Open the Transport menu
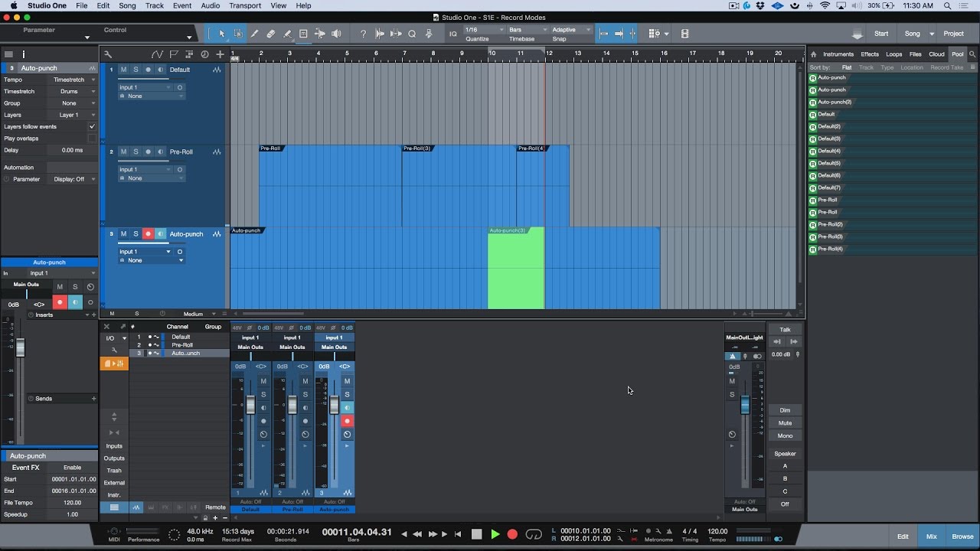 click(x=245, y=5)
